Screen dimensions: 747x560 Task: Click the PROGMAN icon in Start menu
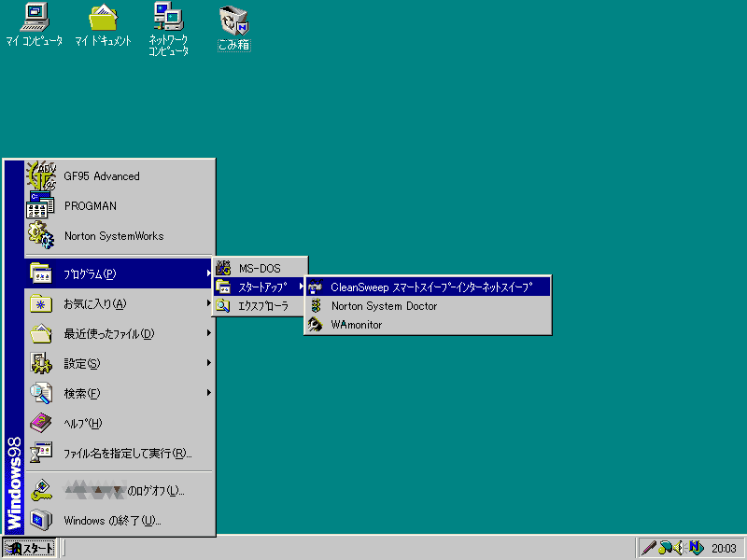coord(41,205)
